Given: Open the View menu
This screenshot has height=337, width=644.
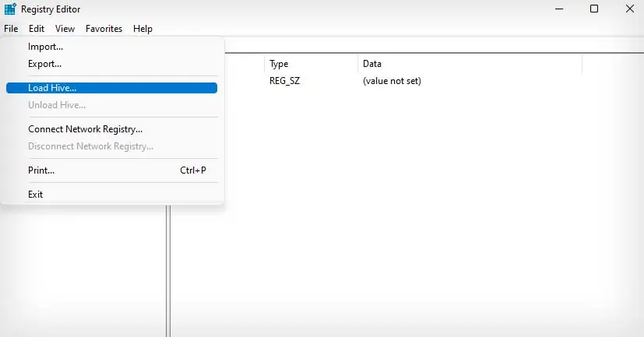Looking at the screenshot, I should click(65, 29).
